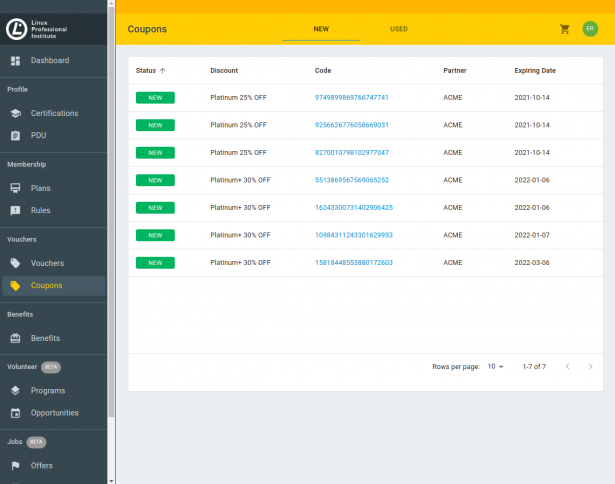615x484 pixels.
Task: Click the Certifications graduation cap icon
Action: click(15, 113)
